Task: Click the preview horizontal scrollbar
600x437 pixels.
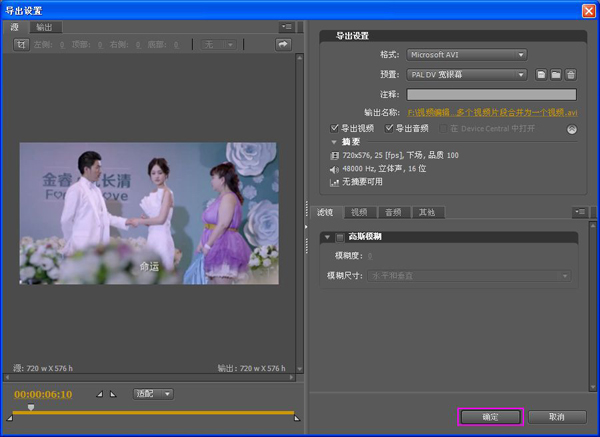Action: click(x=149, y=377)
